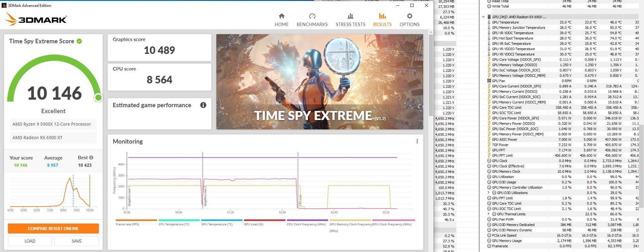The height and width of the screenshot is (252, 644).
Task: Click the 3DMark window vertical scrollbar
Action: click(x=431, y=75)
